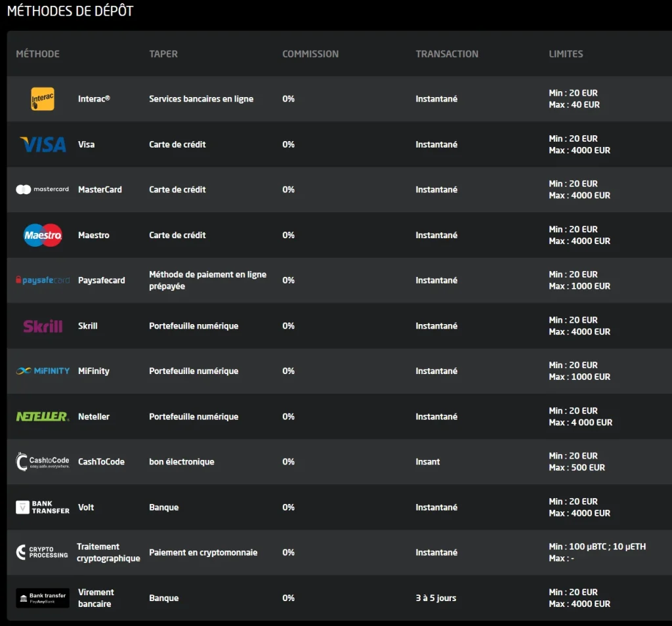Click 'Instantané' in the Interac row

436,99
